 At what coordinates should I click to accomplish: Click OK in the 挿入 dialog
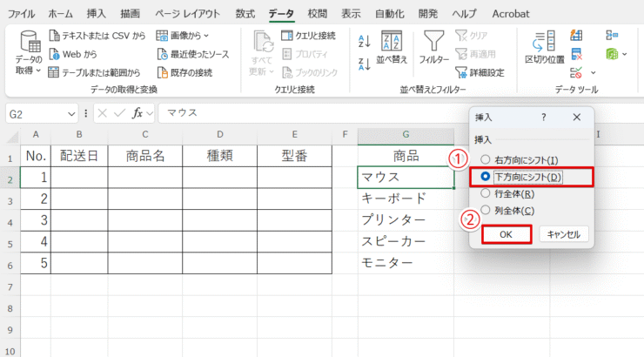[506, 234]
